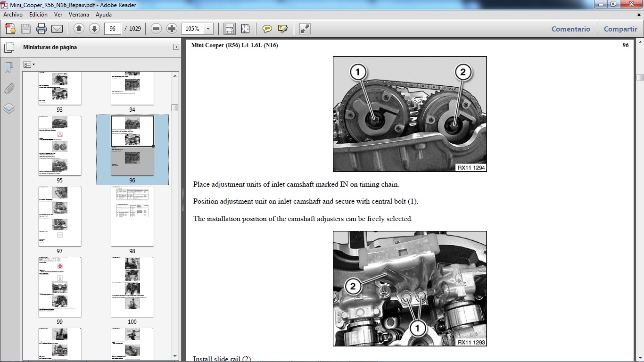The height and width of the screenshot is (362, 644).
Task: Click the page number field showing 96
Action: click(x=112, y=29)
